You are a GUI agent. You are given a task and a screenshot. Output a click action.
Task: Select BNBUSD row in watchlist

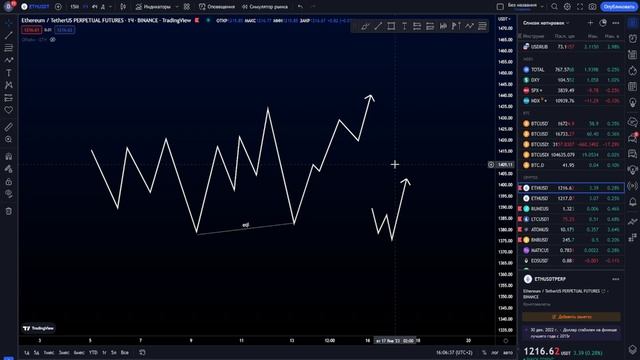pyautogui.click(x=571, y=240)
